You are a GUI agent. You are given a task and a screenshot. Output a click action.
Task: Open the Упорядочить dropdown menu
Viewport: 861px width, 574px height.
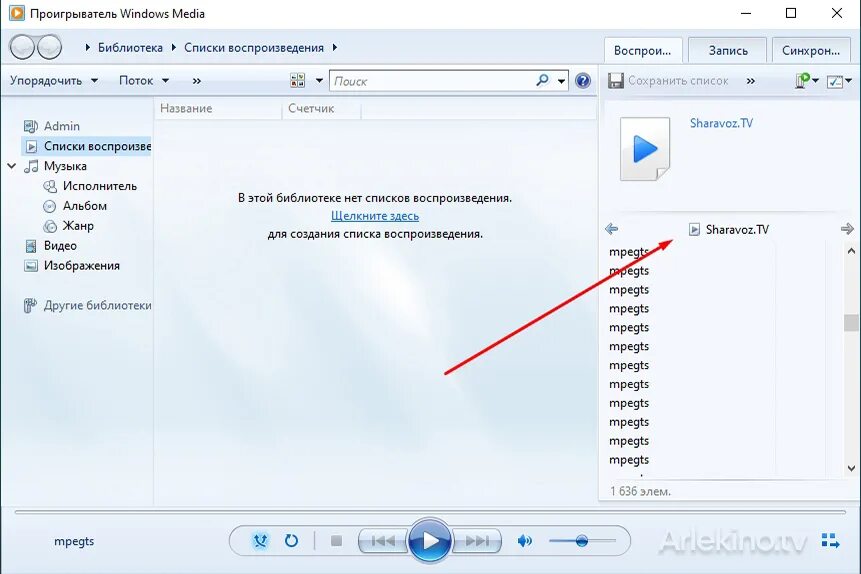click(x=54, y=81)
